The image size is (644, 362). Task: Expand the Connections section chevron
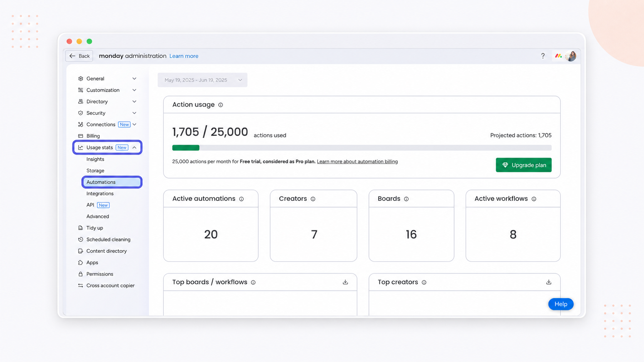point(134,125)
